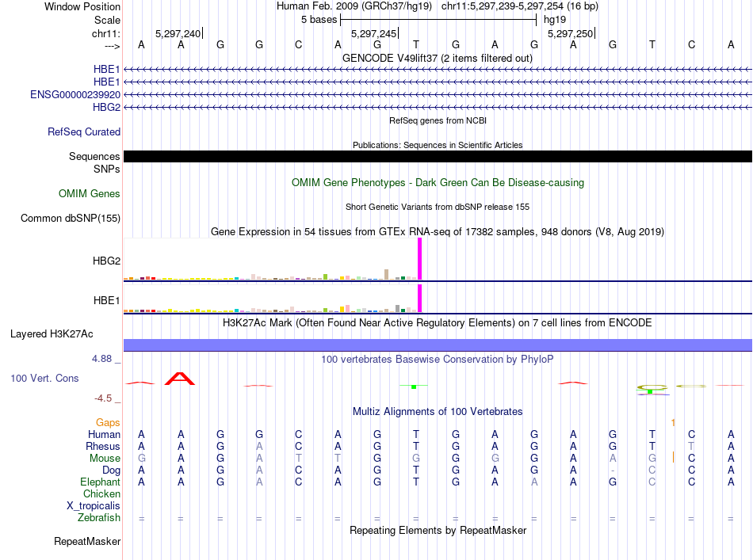Click the Common dbSNP(155) label
Viewport: 753px width, 560px height.
point(71,219)
